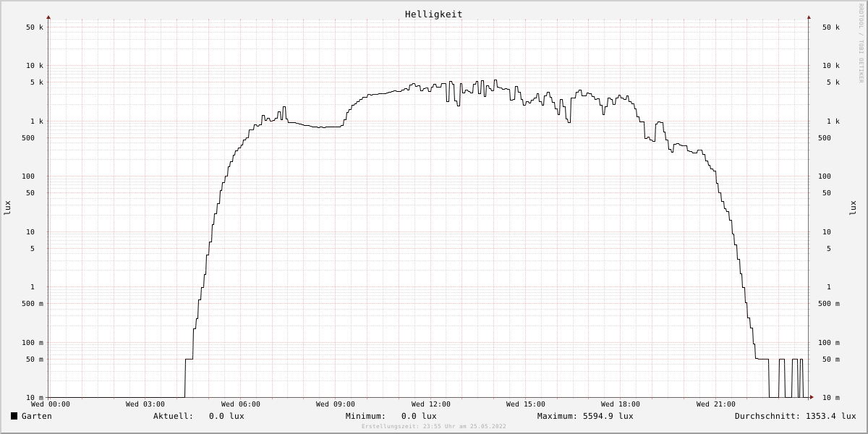Click the "1 k" label on the right axis
Screen dimensions: 868x434
833,122
